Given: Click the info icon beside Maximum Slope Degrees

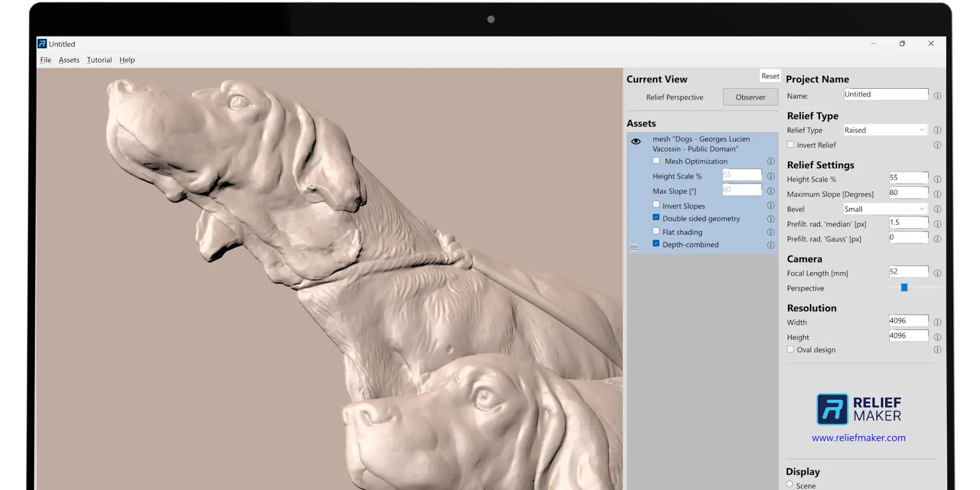Looking at the screenshot, I should click(938, 194).
